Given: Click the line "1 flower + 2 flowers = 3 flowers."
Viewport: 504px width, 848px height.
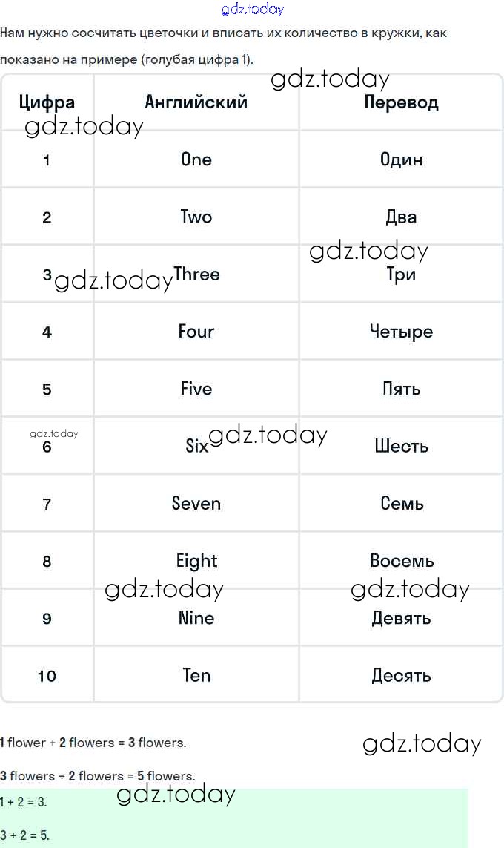Looking at the screenshot, I should pyautogui.click(x=93, y=743).
